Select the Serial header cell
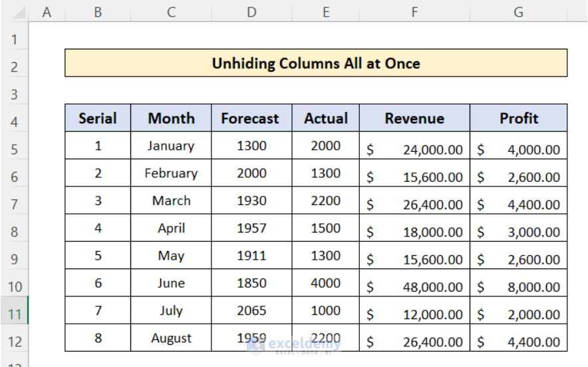 (98, 119)
